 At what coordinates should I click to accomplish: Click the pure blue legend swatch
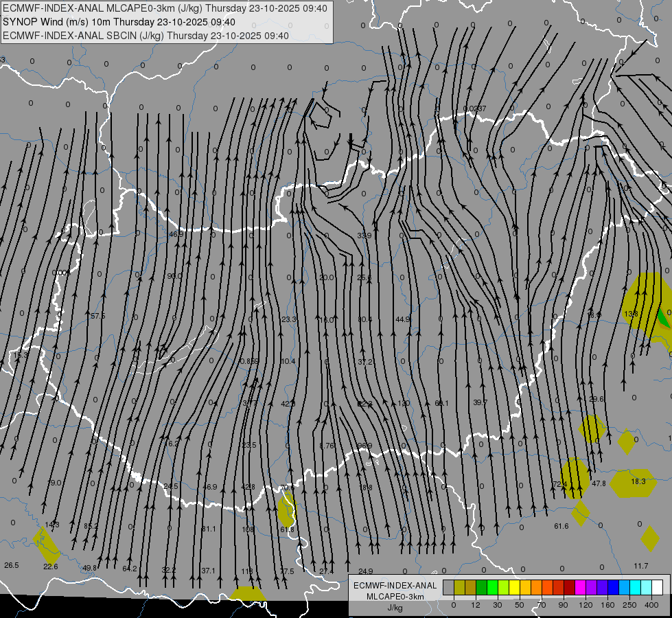[x=613, y=588]
